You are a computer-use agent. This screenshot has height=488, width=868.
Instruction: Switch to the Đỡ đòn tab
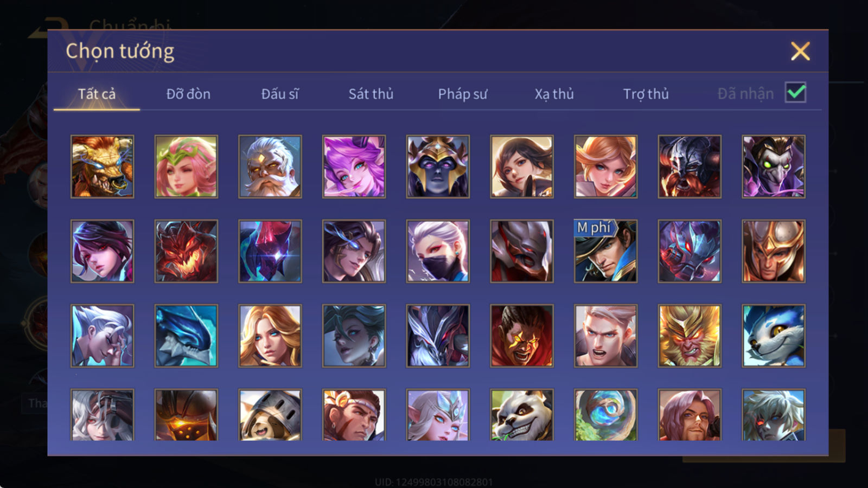[x=188, y=94]
